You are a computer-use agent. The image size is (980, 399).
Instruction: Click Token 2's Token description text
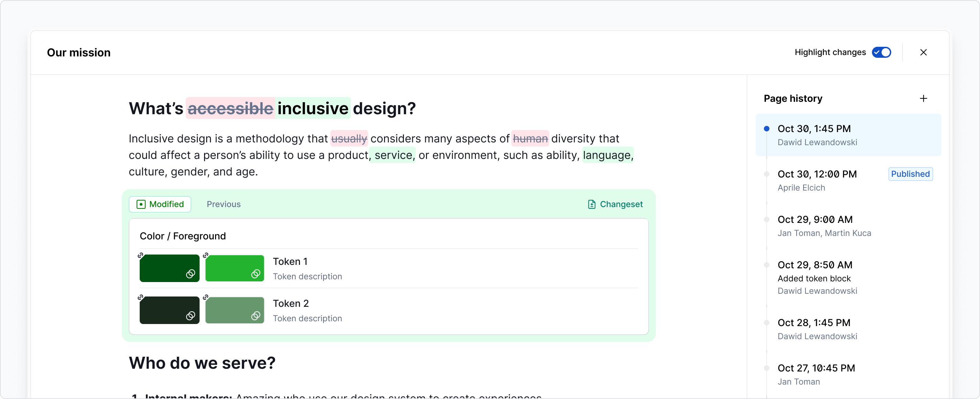click(x=307, y=319)
